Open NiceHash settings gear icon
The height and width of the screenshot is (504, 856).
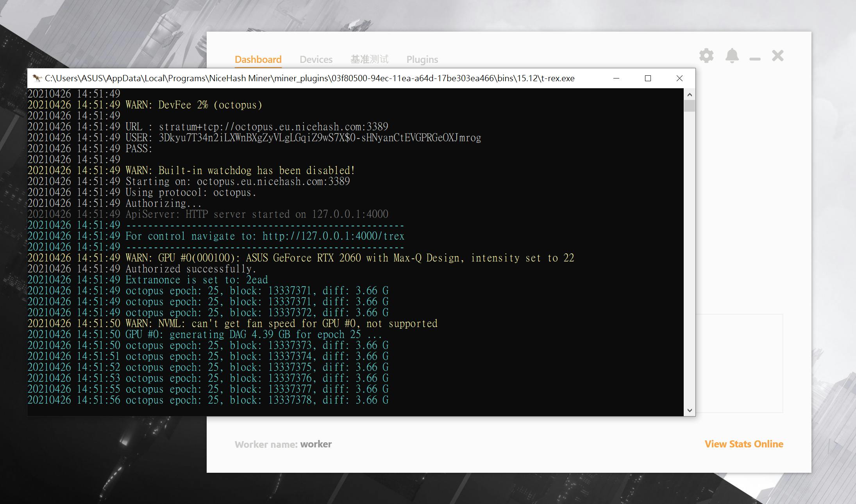pyautogui.click(x=706, y=56)
